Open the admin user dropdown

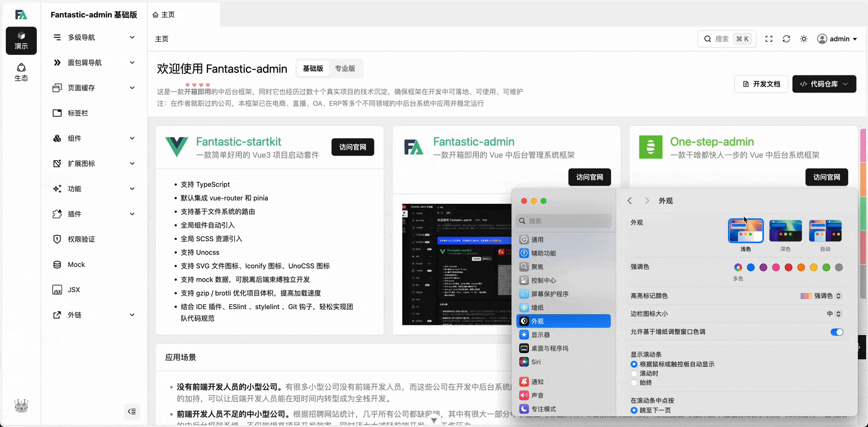(837, 39)
